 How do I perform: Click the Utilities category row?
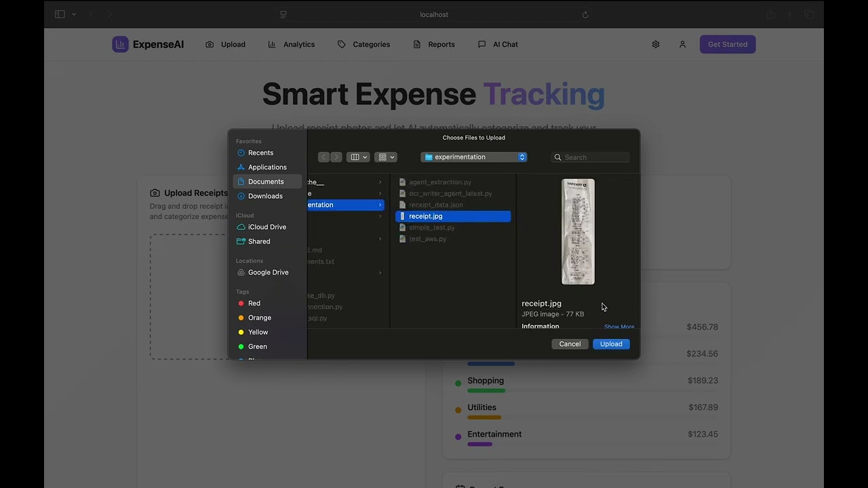(587, 411)
